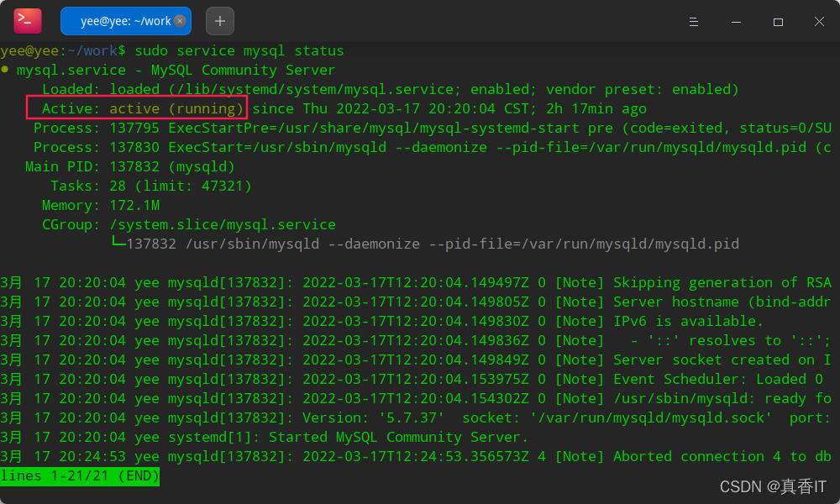Click 'Tasks: 28 (limit: 47321)' line
This screenshot has height=504, width=840.
(151, 186)
